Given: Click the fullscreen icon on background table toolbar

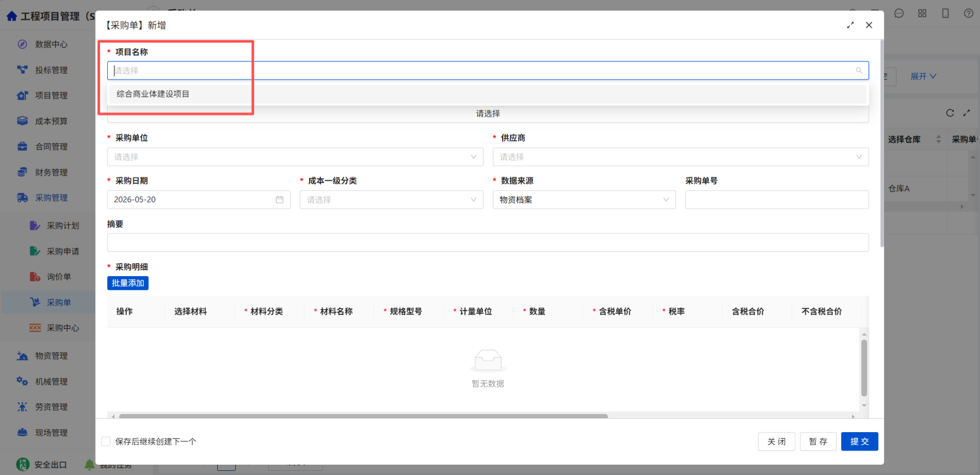Looking at the screenshot, I should tap(967, 113).
